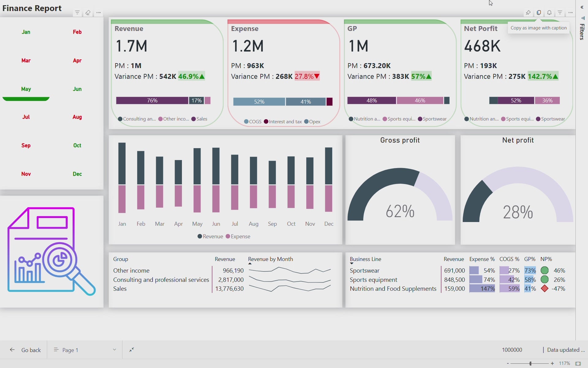Select the Feb month slicer
The width and height of the screenshot is (588, 368).
click(77, 32)
